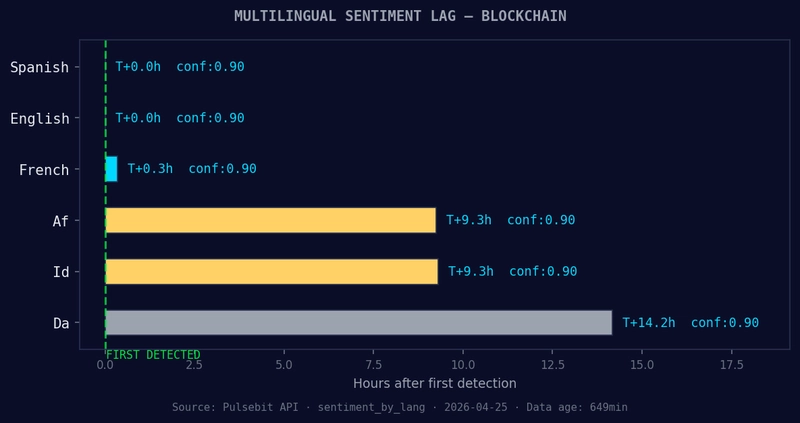The height and width of the screenshot is (423, 800).
Task: Select the Spanish axis label
Action: pyautogui.click(x=39, y=67)
